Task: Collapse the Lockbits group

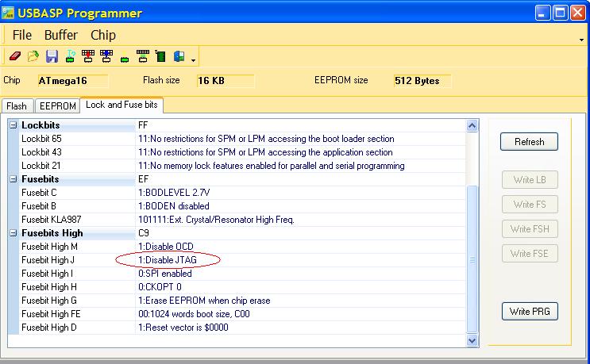Action: (13, 125)
